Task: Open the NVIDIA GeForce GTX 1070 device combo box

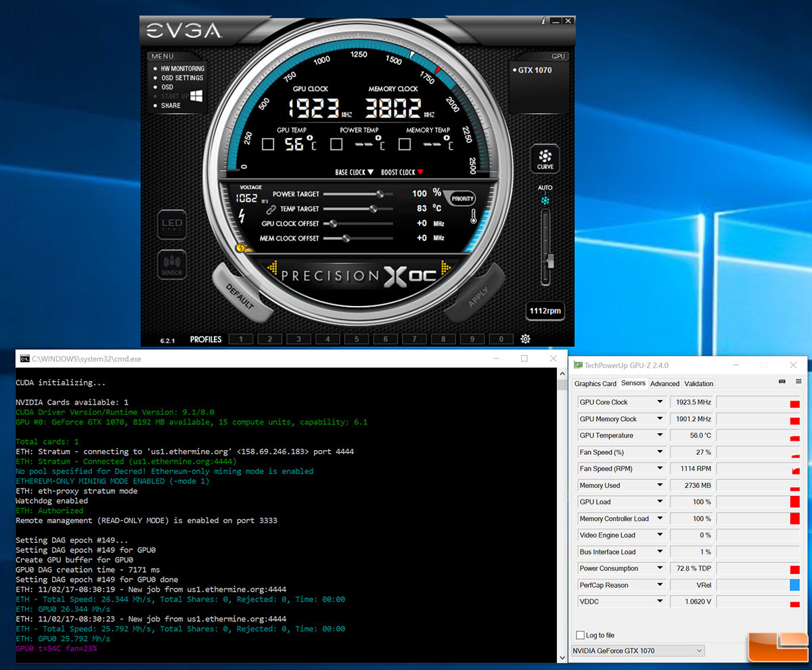Action: (x=638, y=650)
